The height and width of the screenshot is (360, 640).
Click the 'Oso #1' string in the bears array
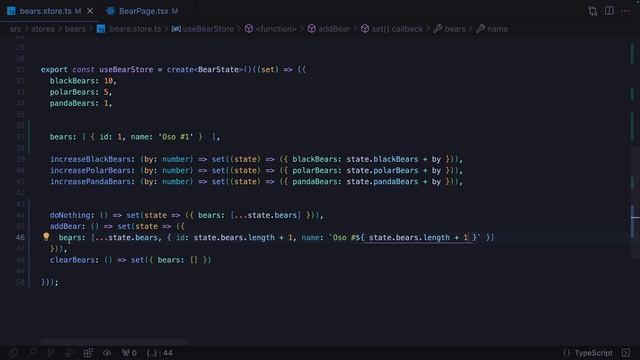pyautogui.click(x=176, y=137)
